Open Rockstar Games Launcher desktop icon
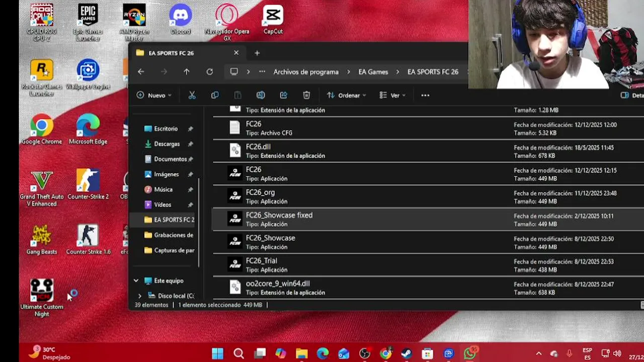 (x=42, y=78)
